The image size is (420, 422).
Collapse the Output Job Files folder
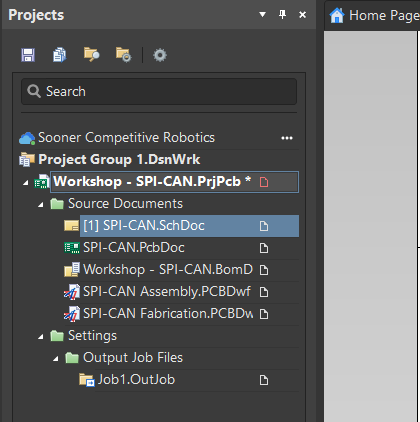(x=56, y=359)
